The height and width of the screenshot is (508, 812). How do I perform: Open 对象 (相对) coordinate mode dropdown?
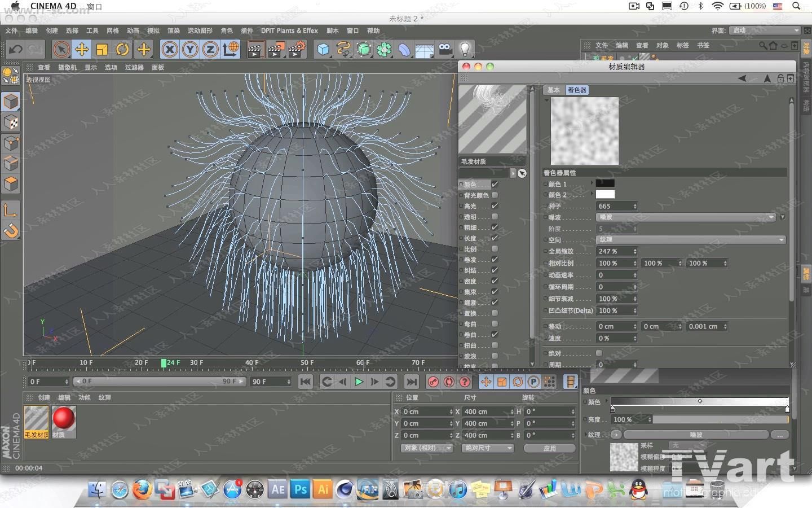click(x=427, y=448)
